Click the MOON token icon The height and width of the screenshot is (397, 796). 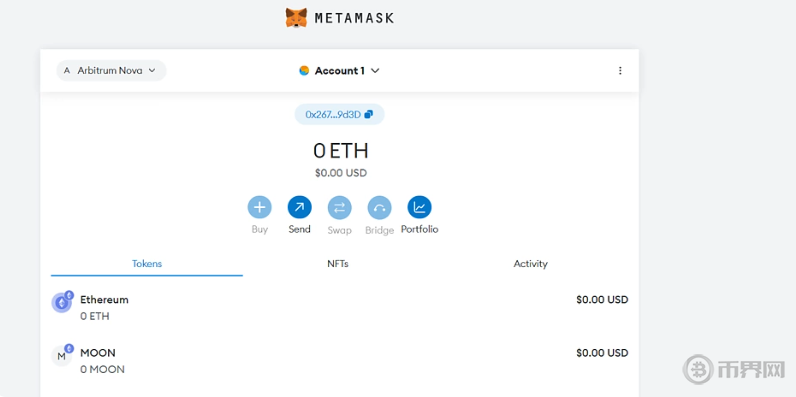62,355
